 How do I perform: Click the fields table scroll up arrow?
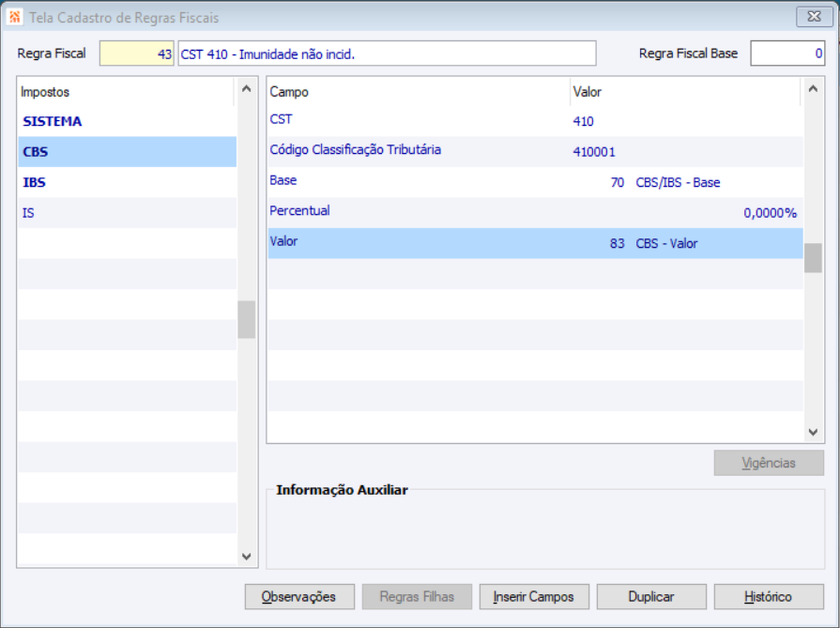813,89
